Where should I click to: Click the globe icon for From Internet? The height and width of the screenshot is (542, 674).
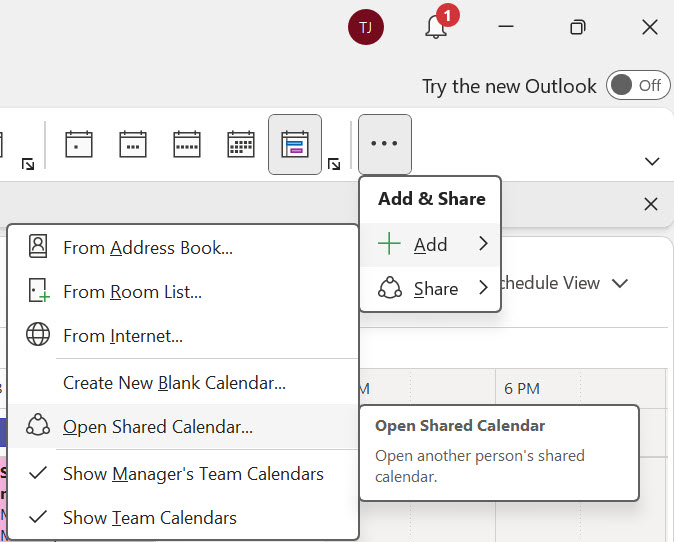tap(38, 334)
